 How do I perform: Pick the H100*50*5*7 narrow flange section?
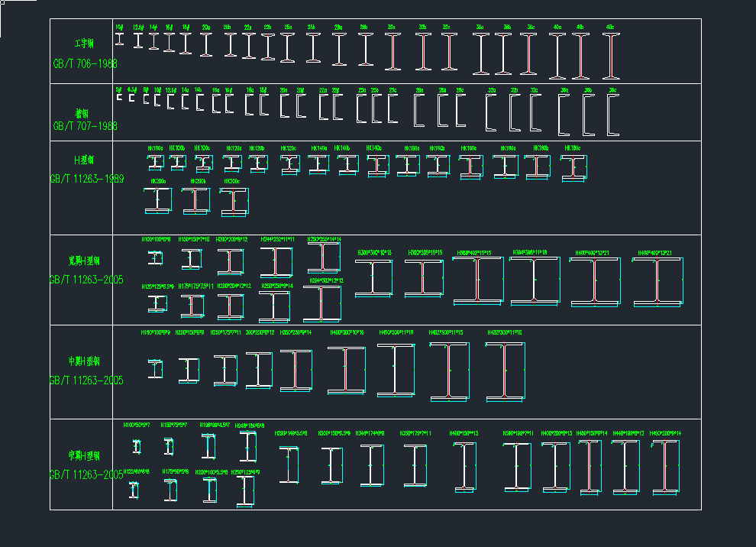pyautogui.click(x=137, y=447)
